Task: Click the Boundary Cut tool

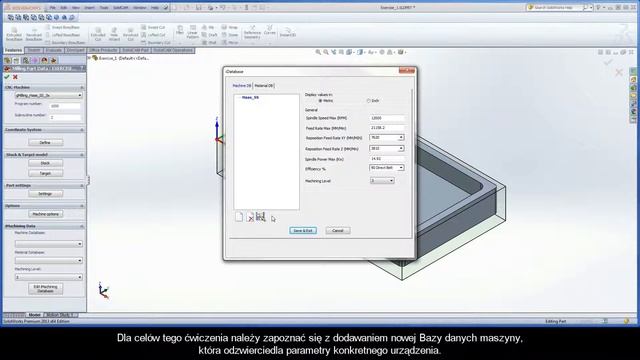Action: [156, 42]
